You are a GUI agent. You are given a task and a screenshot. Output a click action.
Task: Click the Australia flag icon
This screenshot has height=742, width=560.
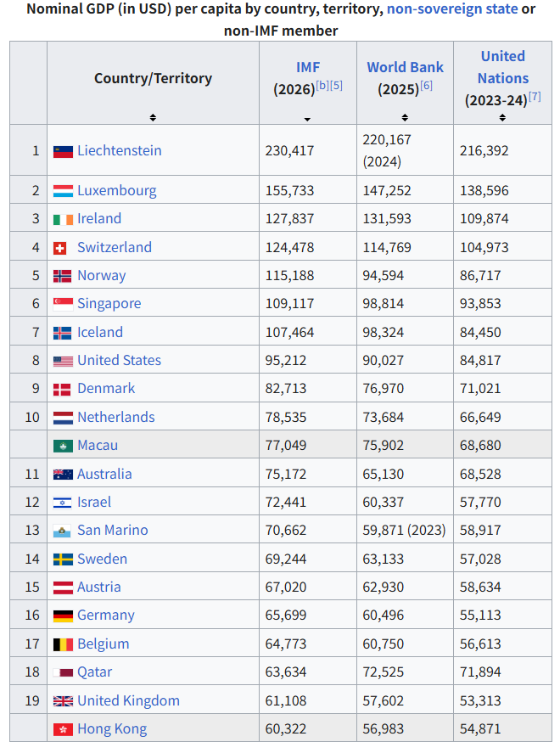[63, 475]
